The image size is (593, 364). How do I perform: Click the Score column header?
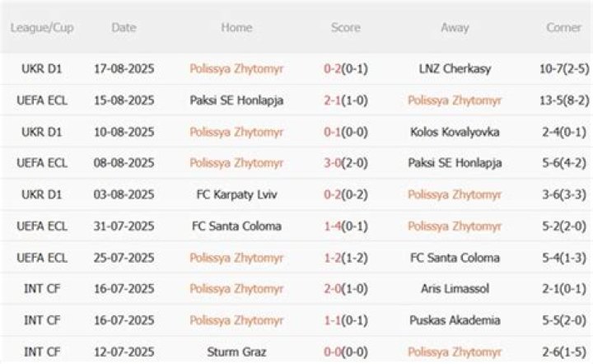point(346,28)
